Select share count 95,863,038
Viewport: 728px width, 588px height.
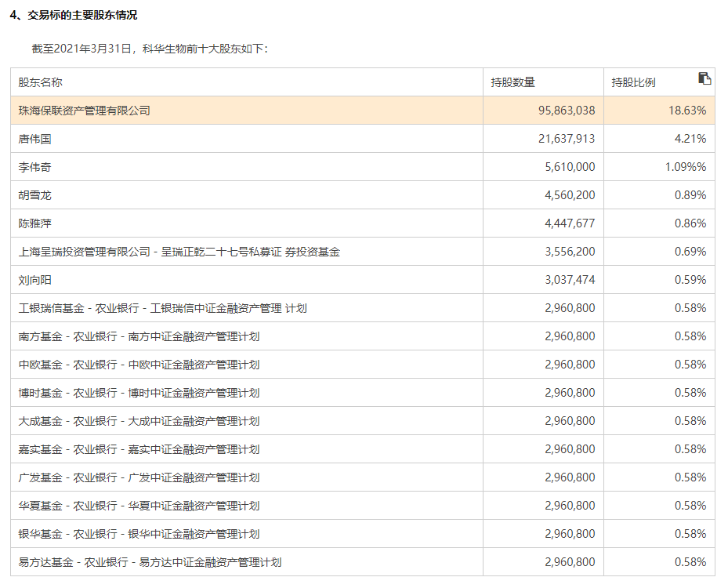click(567, 111)
